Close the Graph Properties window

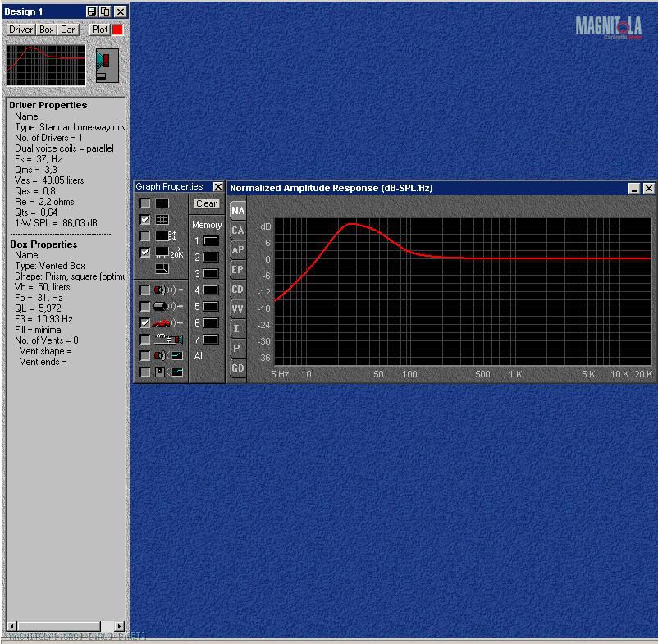218,187
